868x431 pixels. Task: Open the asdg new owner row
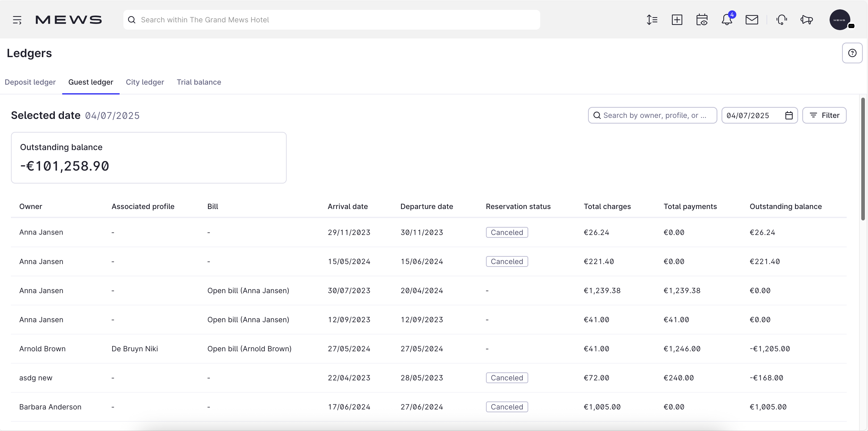[x=429, y=378]
